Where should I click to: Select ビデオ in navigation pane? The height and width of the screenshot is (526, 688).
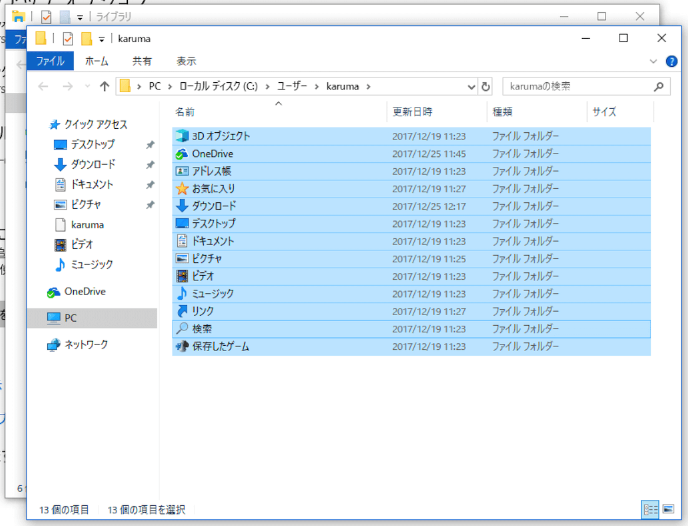pyautogui.click(x=82, y=244)
